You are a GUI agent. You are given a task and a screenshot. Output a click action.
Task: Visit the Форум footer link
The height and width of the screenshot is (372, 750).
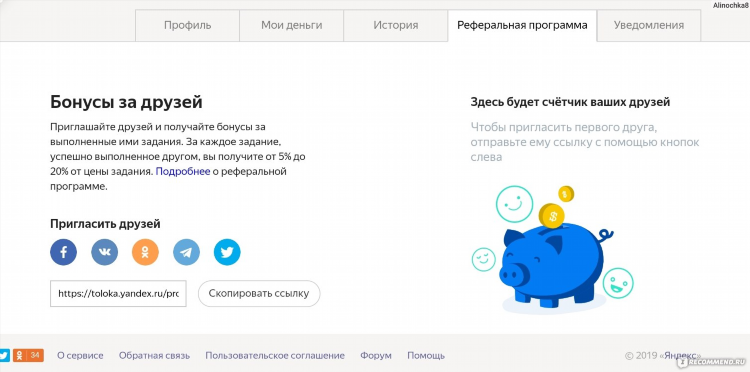pyautogui.click(x=375, y=355)
